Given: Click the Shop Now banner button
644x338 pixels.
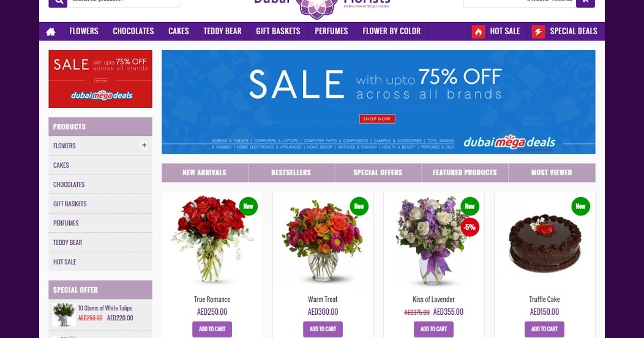Looking at the screenshot, I should coord(377,119).
